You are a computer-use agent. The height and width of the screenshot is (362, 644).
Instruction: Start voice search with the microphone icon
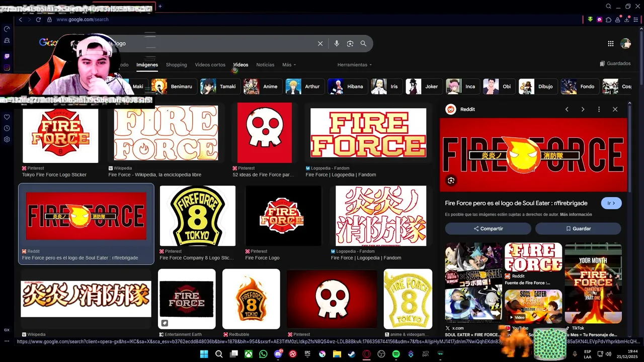337,44
